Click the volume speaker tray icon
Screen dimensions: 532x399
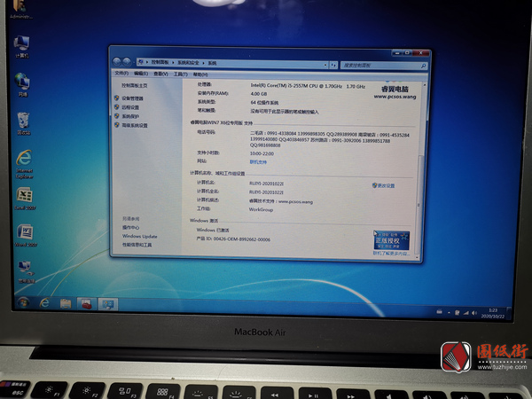pyautogui.click(x=474, y=313)
